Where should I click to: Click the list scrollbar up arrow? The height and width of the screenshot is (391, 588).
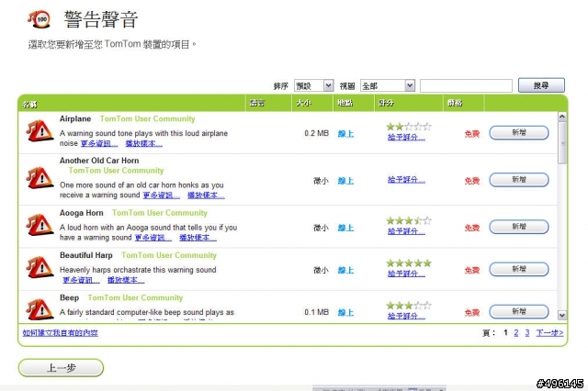561,117
